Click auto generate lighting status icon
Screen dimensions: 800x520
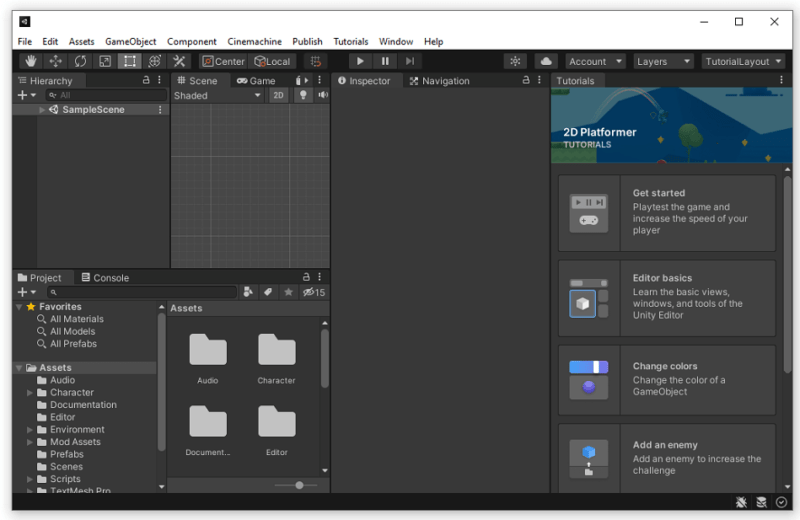(x=761, y=502)
